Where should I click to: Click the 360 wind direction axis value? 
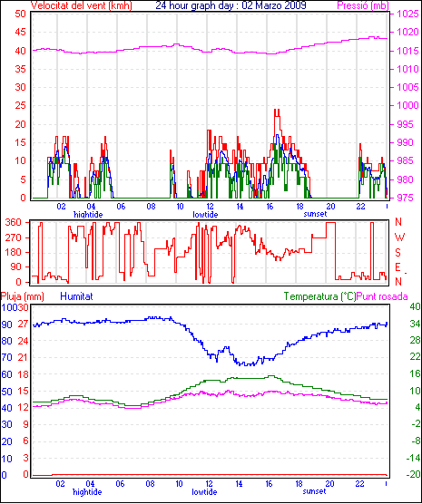14,222
